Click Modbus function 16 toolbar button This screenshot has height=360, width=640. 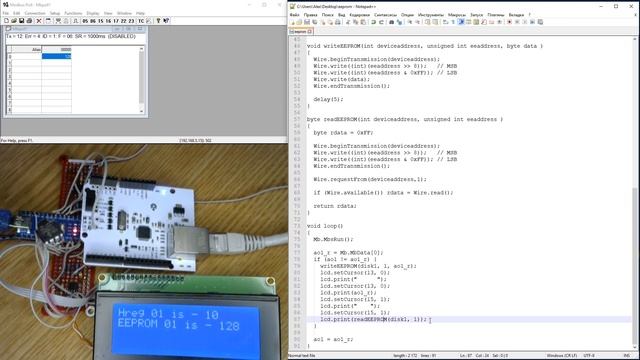pos(109,21)
